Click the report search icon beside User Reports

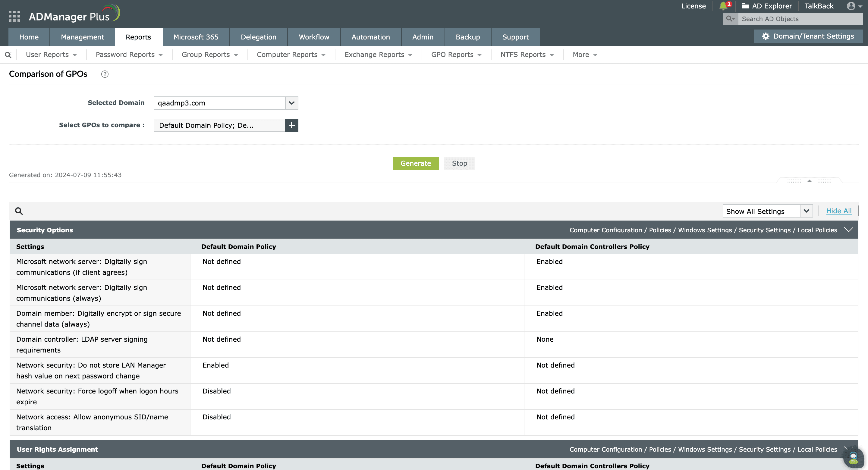point(8,55)
